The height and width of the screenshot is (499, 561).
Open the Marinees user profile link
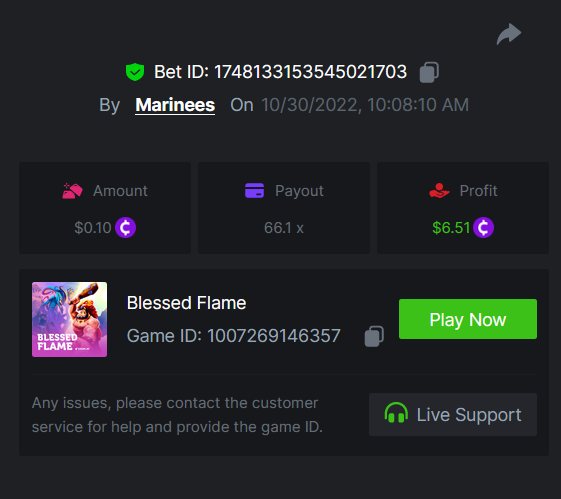pos(175,105)
